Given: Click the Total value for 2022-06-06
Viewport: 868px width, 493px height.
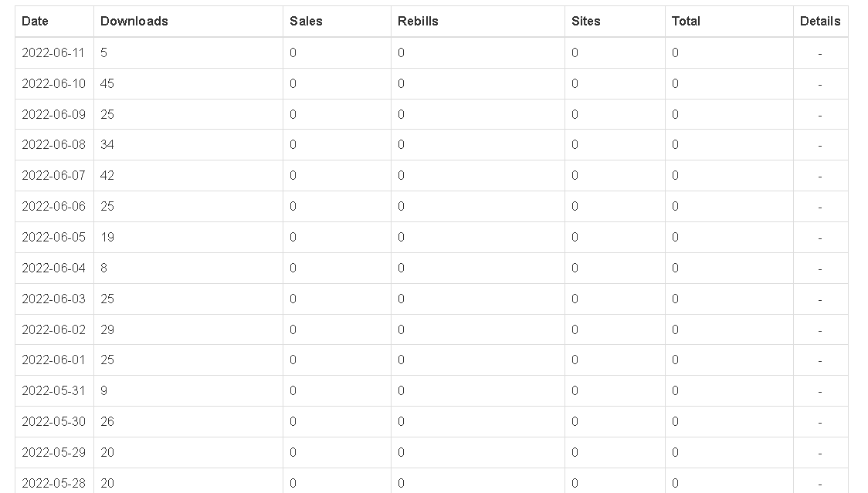Looking at the screenshot, I should click(x=675, y=206).
